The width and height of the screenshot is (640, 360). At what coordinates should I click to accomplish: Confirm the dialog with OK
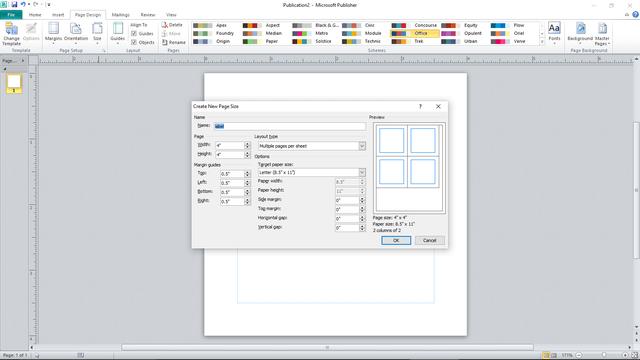(396, 240)
